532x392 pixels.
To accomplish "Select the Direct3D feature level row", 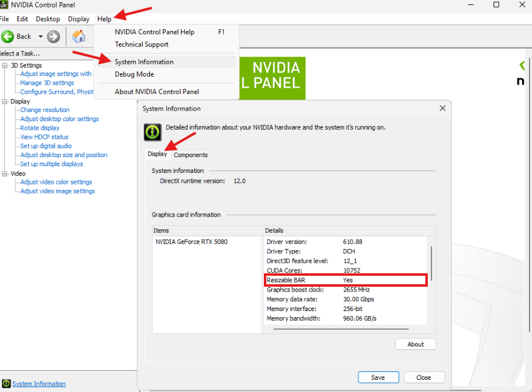I will pyautogui.click(x=346, y=261).
